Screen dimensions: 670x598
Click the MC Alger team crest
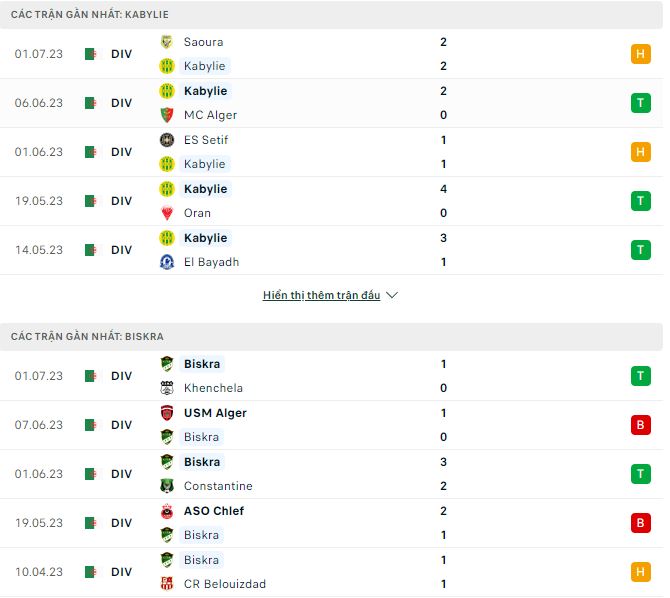click(167, 115)
